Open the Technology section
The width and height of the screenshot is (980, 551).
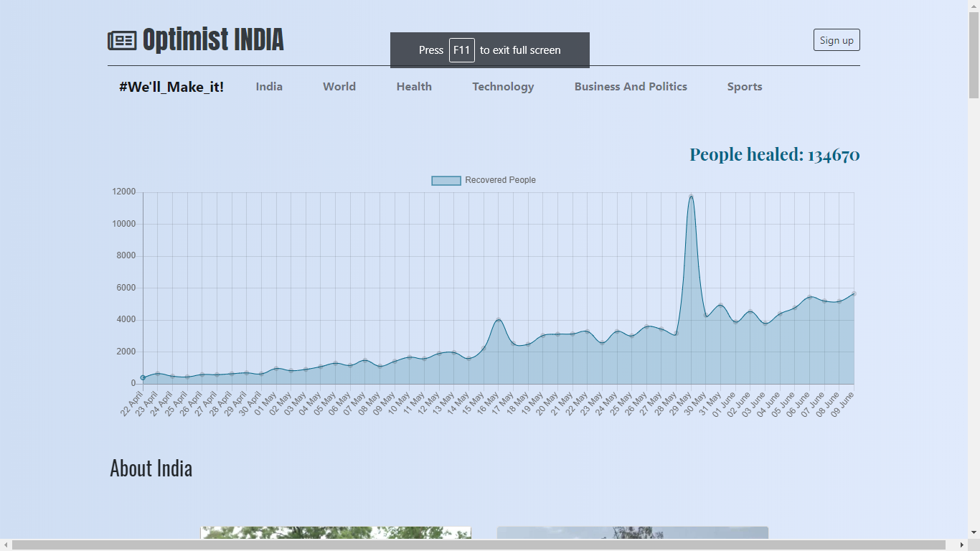[x=503, y=87]
